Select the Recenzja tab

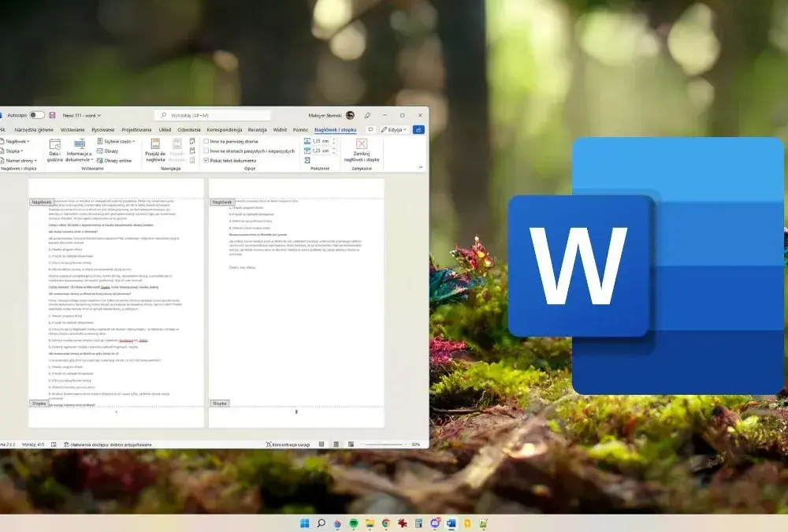258,130
